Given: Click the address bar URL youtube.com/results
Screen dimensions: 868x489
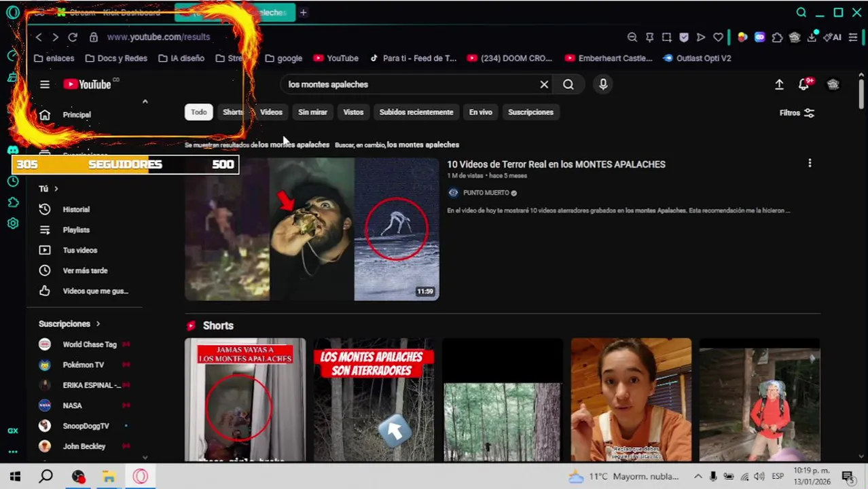Looking at the screenshot, I should (158, 37).
